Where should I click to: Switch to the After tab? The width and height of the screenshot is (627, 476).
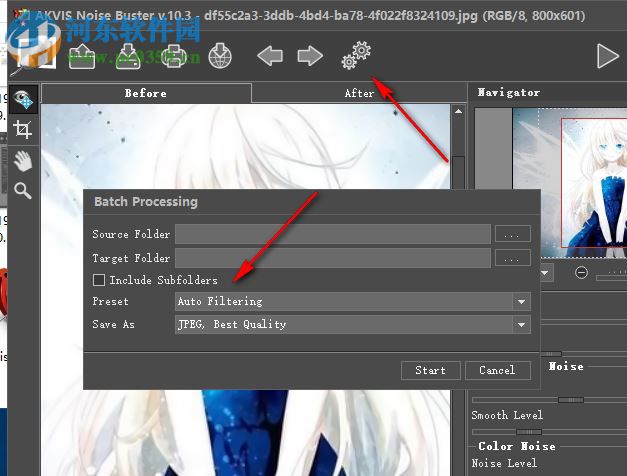tap(359, 93)
